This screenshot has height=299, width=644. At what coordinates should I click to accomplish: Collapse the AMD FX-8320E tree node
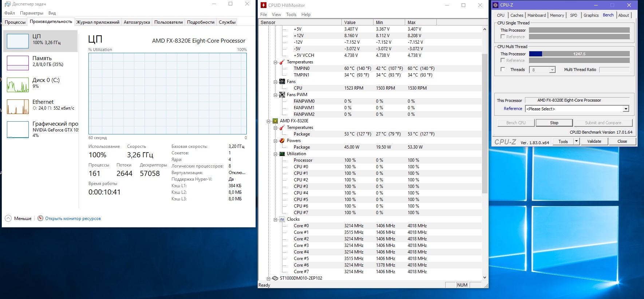coord(269,121)
